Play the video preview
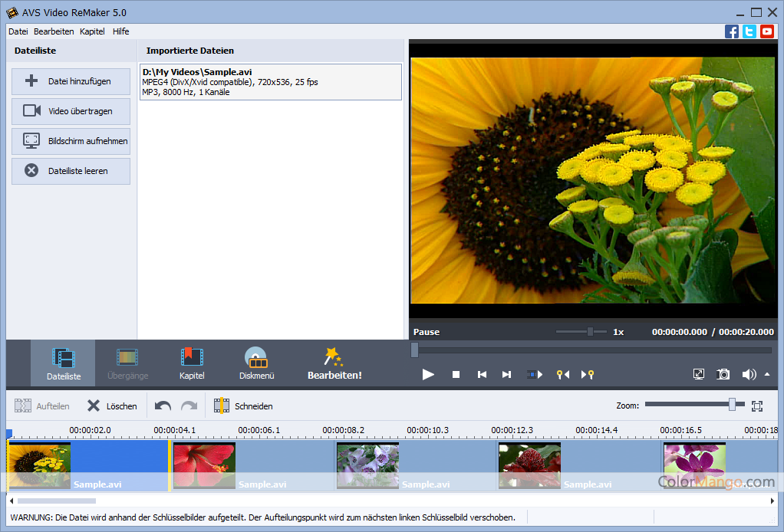 point(428,374)
